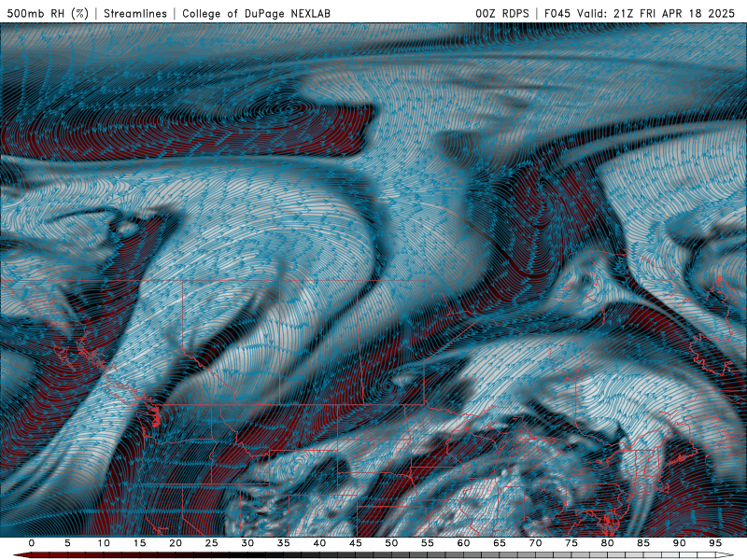The height and width of the screenshot is (560, 747).
Task: Click the "0" label on the color scale
Action: [32, 543]
